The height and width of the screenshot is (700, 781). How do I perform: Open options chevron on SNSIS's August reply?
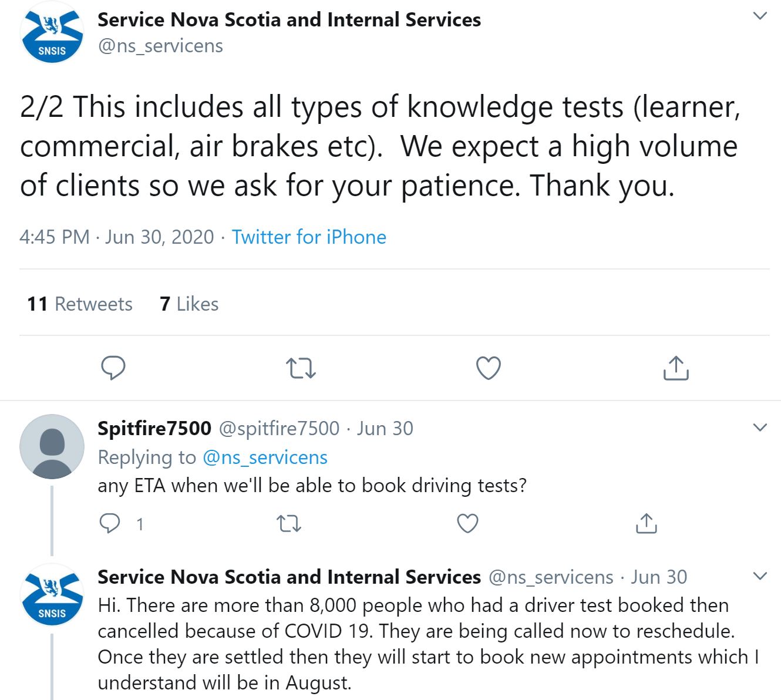tap(760, 576)
